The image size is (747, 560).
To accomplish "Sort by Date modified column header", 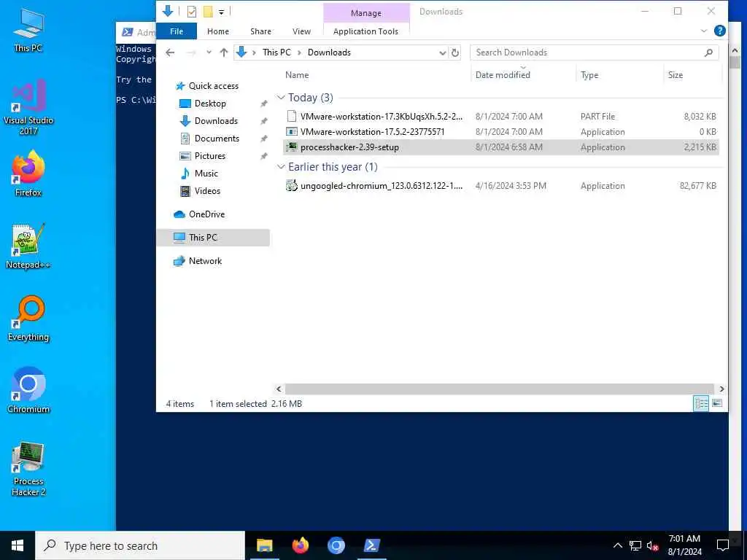I will [503, 75].
